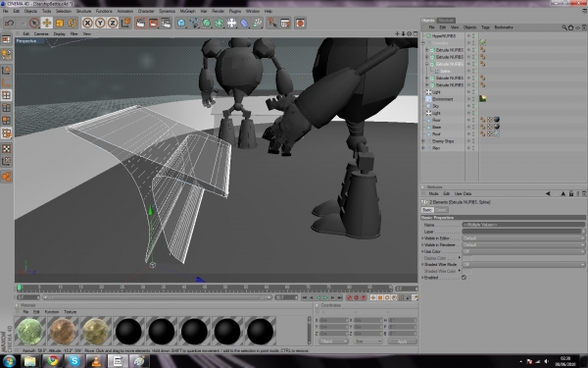The image size is (588, 368).
Task: Open the Windows Start button
Action: 9,361
